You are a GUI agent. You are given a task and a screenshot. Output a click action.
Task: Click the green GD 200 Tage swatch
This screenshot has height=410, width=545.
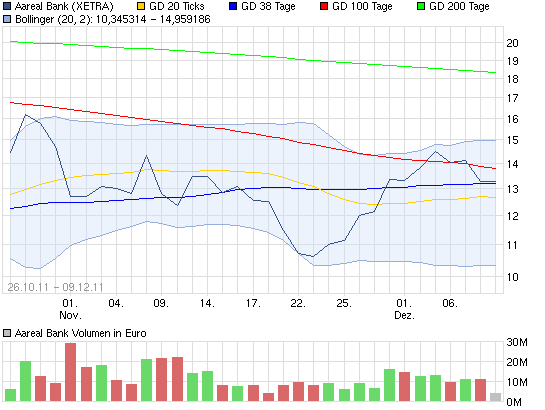pyautogui.click(x=421, y=6)
